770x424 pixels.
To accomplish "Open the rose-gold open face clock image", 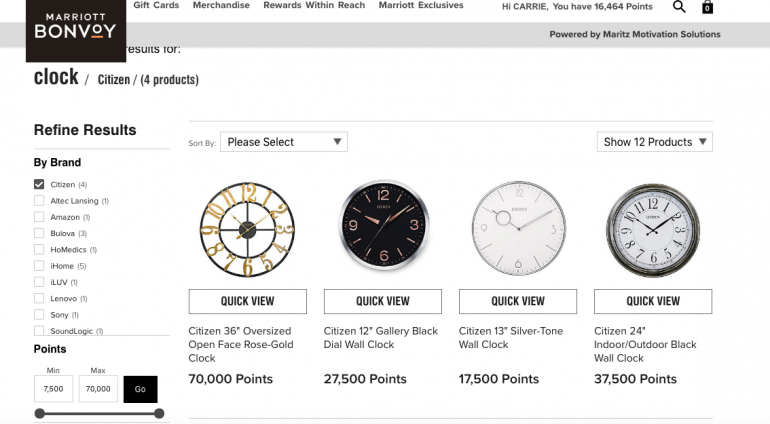I will click(245, 229).
